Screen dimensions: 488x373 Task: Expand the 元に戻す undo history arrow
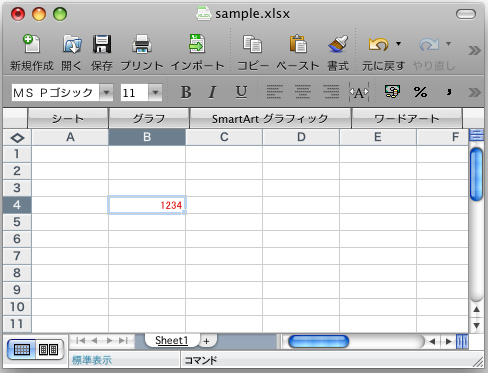(398, 44)
